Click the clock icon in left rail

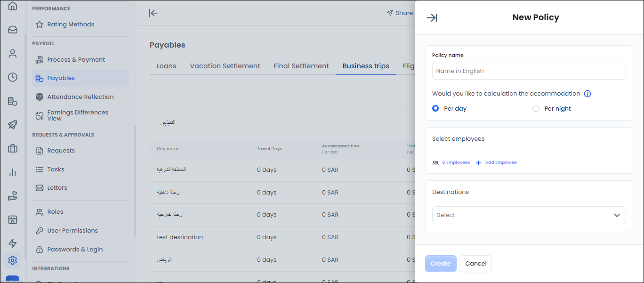pyautogui.click(x=13, y=77)
